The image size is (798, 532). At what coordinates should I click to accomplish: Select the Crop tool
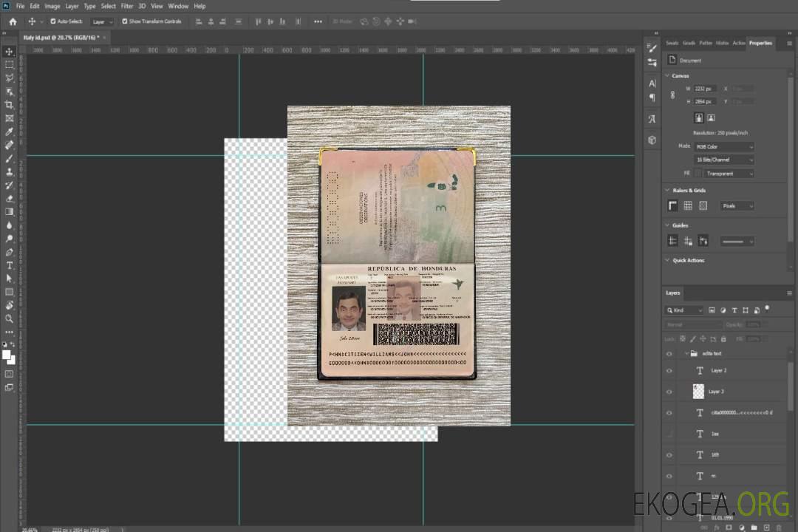[10, 105]
